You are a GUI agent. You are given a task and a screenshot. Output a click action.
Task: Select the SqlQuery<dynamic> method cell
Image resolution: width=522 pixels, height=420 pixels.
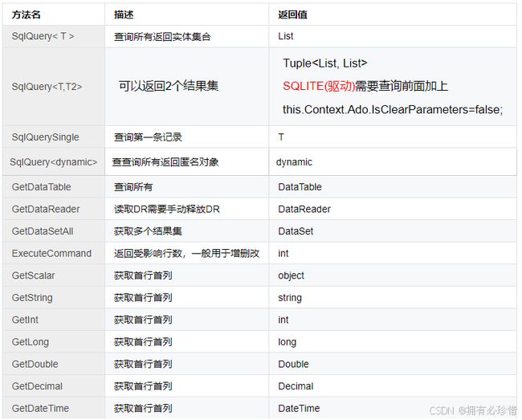(x=53, y=162)
